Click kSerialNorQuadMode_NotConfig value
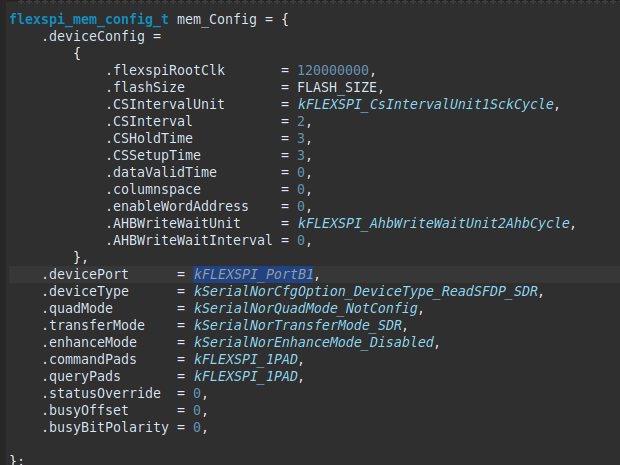The width and height of the screenshot is (620, 465). point(298,308)
